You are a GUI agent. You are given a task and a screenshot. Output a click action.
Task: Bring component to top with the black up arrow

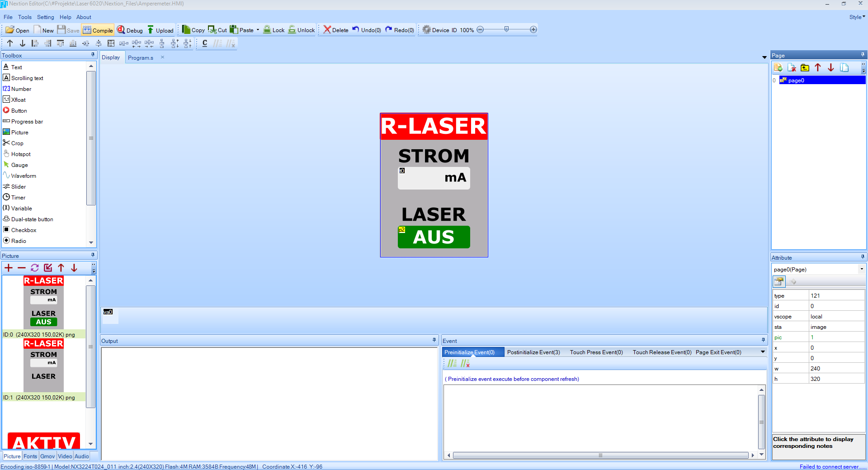pos(10,43)
